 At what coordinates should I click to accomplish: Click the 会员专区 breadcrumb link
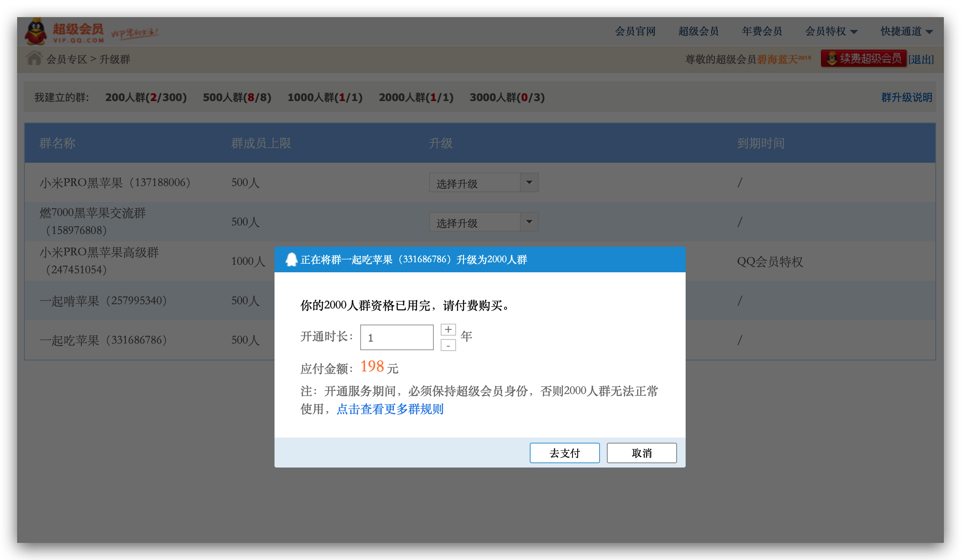(66, 60)
